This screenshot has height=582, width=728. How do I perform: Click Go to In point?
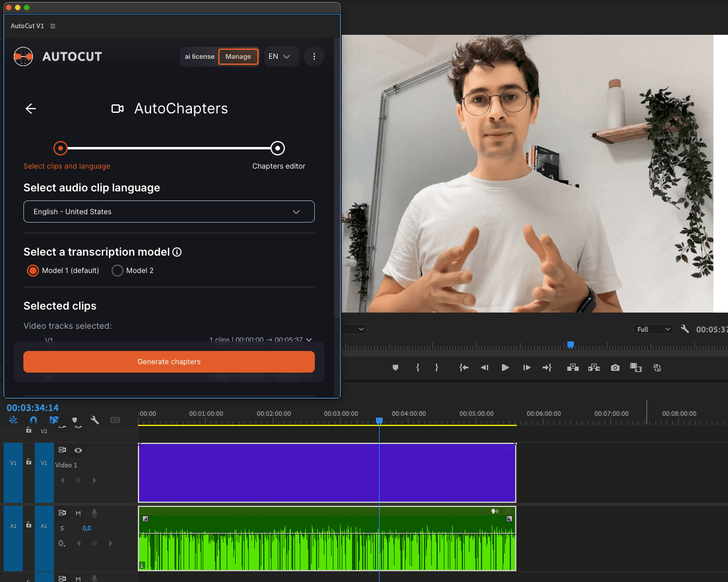[464, 368]
